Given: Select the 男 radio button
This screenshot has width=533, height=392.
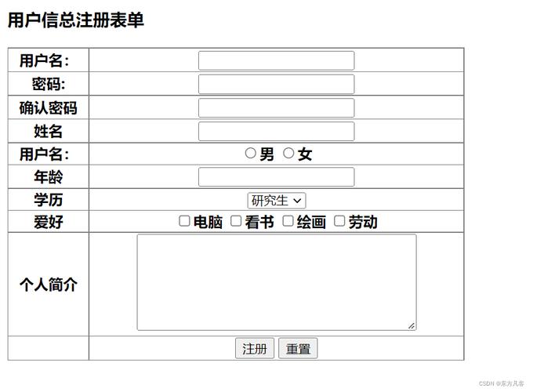Looking at the screenshot, I should tap(250, 154).
